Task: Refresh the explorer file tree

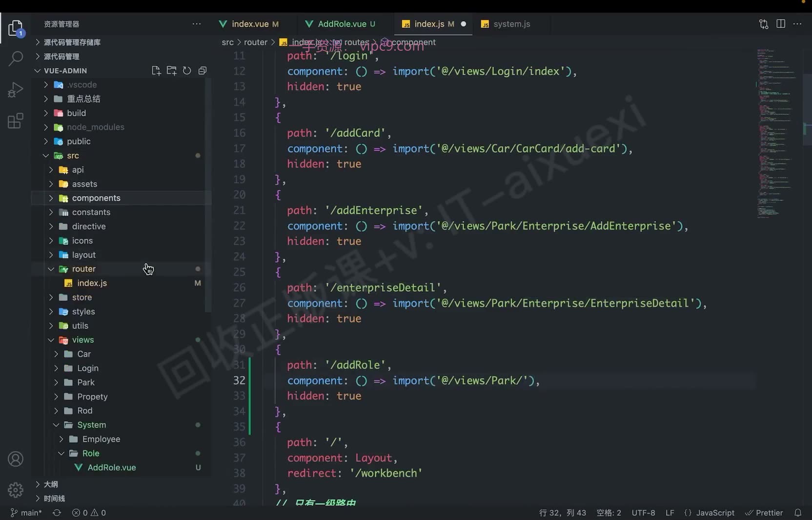Action: [x=187, y=71]
